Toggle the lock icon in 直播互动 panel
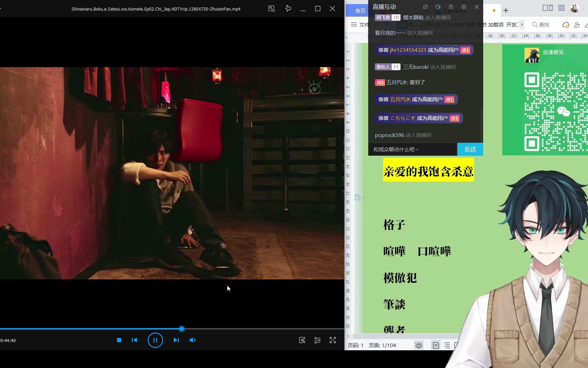This screenshot has width=588, height=368. (451, 7)
